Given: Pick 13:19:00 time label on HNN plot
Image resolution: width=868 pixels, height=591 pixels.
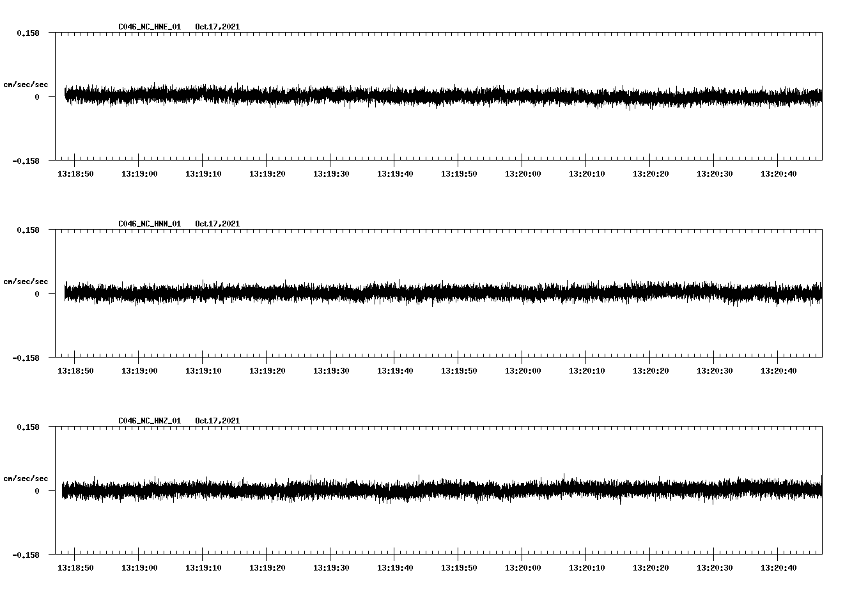Looking at the screenshot, I should [139, 370].
